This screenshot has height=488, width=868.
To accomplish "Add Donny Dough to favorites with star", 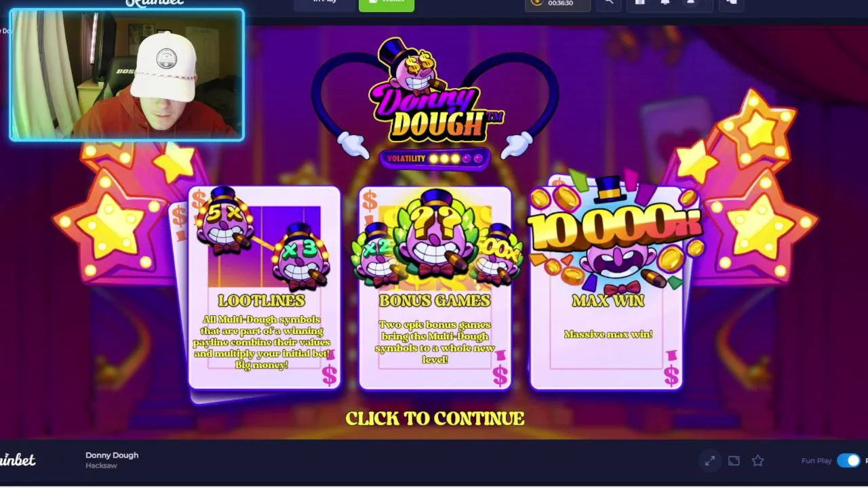I will point(757,461).
